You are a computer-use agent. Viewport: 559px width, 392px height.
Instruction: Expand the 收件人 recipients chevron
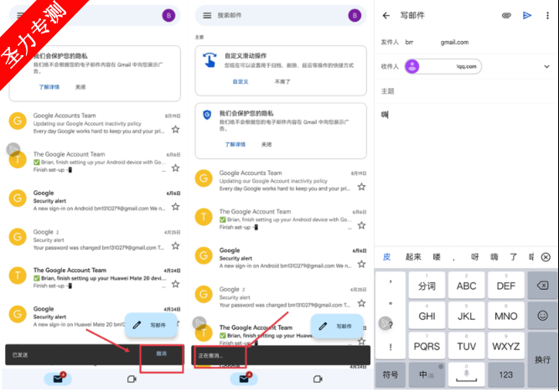coord(546,67)
